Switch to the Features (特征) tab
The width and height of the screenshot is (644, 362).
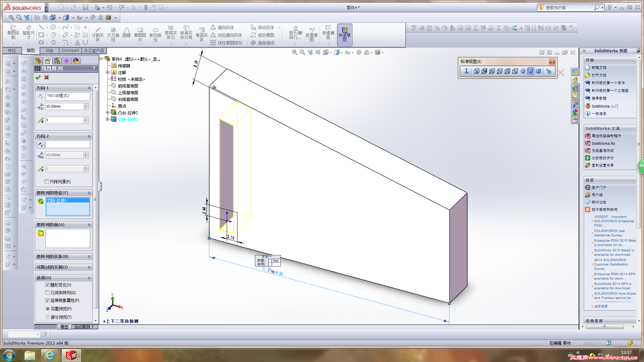pos(12,51)
